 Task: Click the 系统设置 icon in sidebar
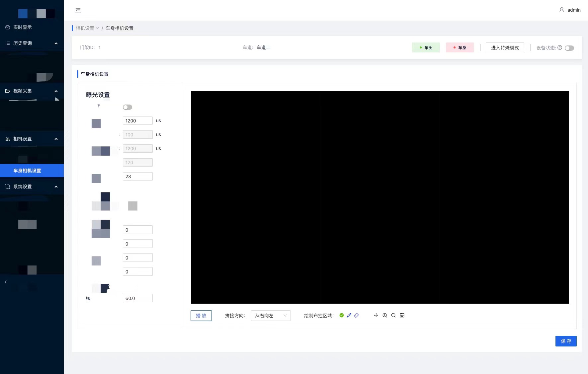click(x=8, y=187)
